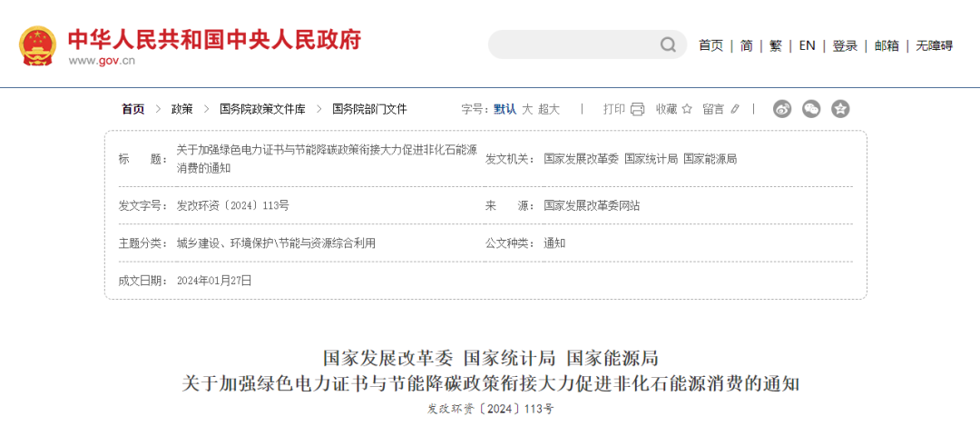Open the mailbox (邮箱) link
980x426 pixels.
pyautogui.click(x=887, y=45)
